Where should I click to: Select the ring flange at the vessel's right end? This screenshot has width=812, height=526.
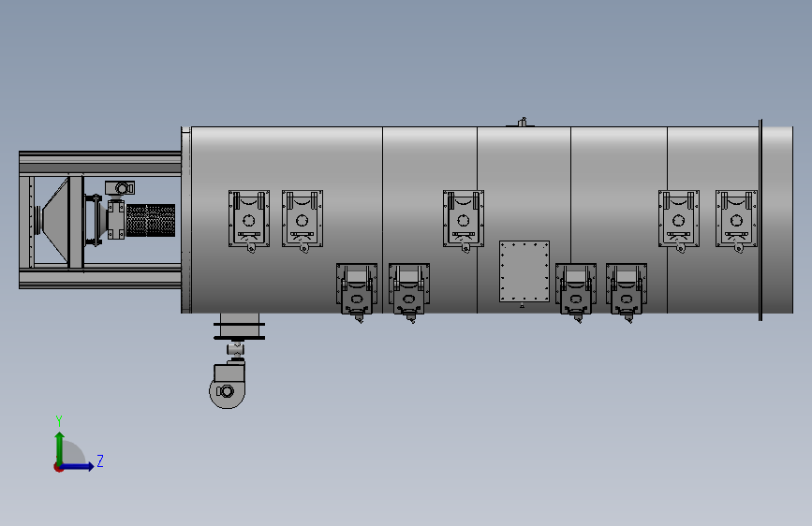tap(760, 220)
